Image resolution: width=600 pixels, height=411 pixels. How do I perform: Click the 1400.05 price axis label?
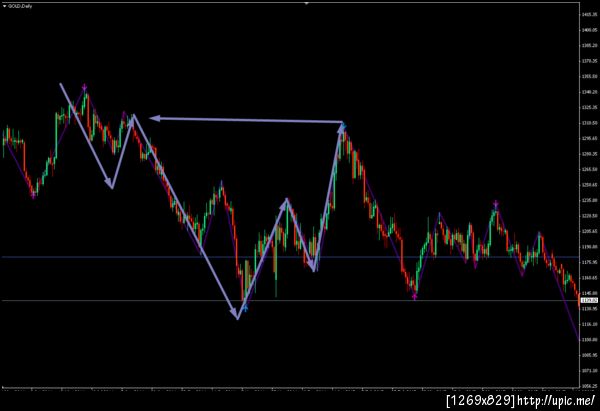click(590, 30)
